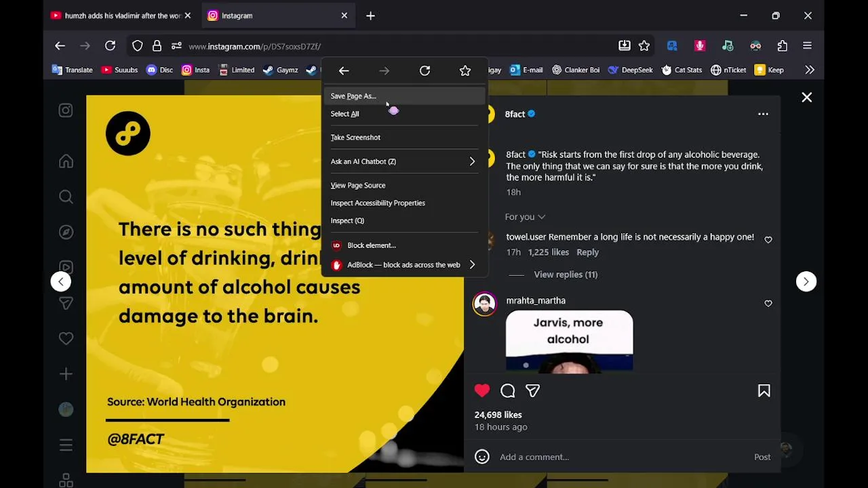Open mrahta_martha's profile link
This screenshot has height=488, width=868.
(x=536, y=300)
